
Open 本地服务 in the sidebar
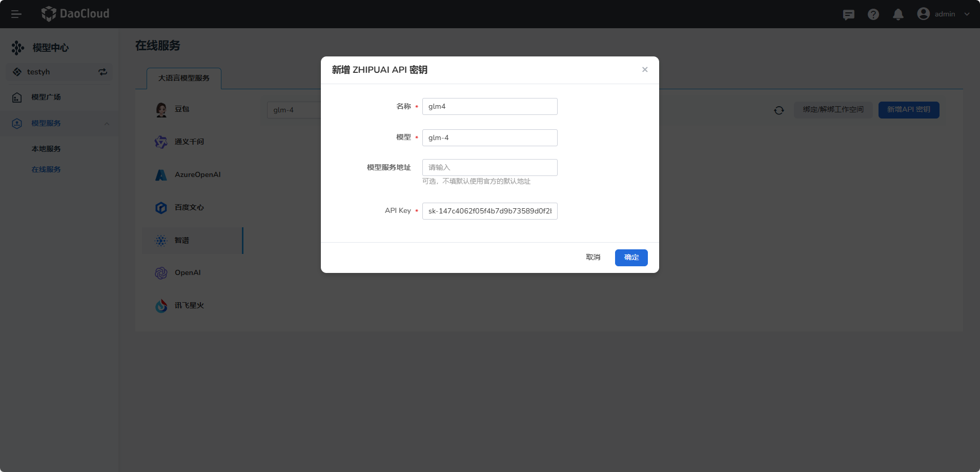click(x=46, y=149)
